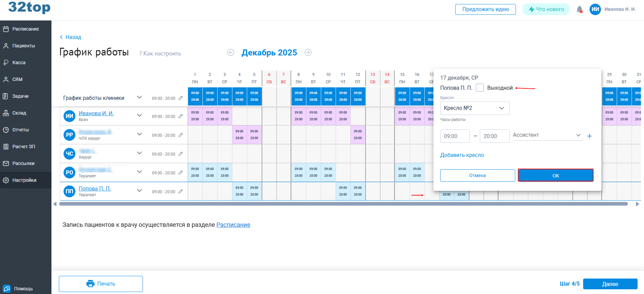Edit clinic work schedule pencil icon
Image resolution: width=644 pixels, height=294 pixels.
(181, 98)
